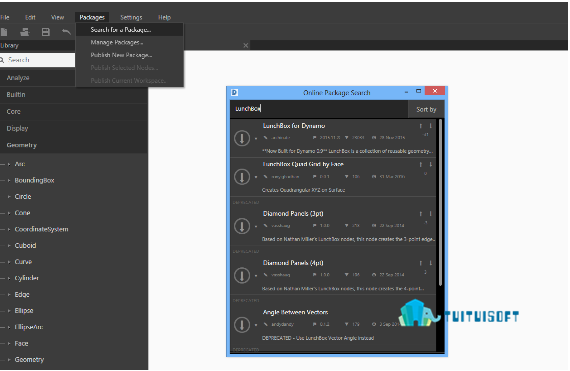The width and height of the screenshot is (570, 371).
Task: Click the package search field containing lunchbox
Action: 319,109
